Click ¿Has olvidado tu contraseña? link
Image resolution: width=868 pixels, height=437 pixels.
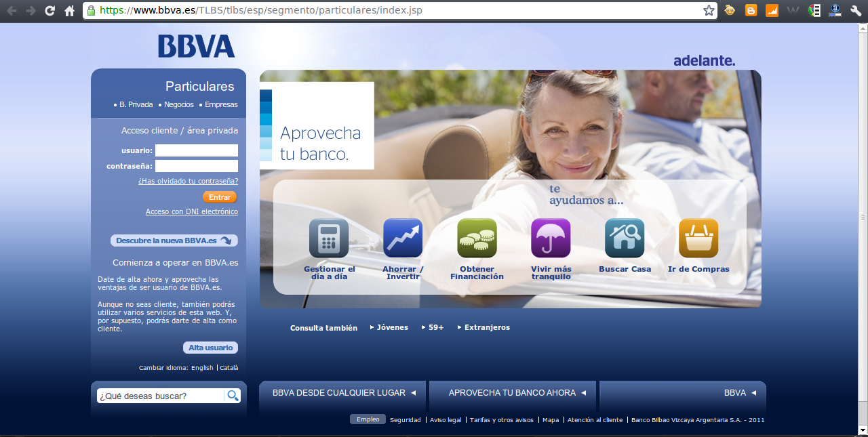(188, 181)
